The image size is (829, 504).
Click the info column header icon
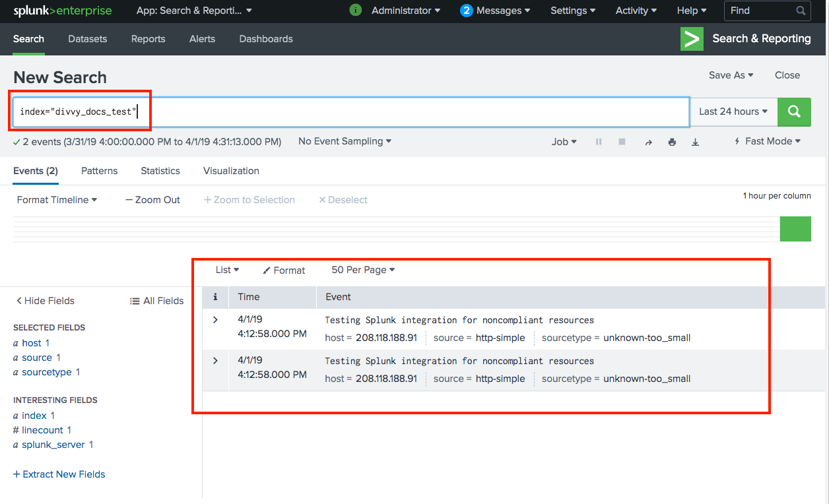pyautogui.click(x=215, y=297)
